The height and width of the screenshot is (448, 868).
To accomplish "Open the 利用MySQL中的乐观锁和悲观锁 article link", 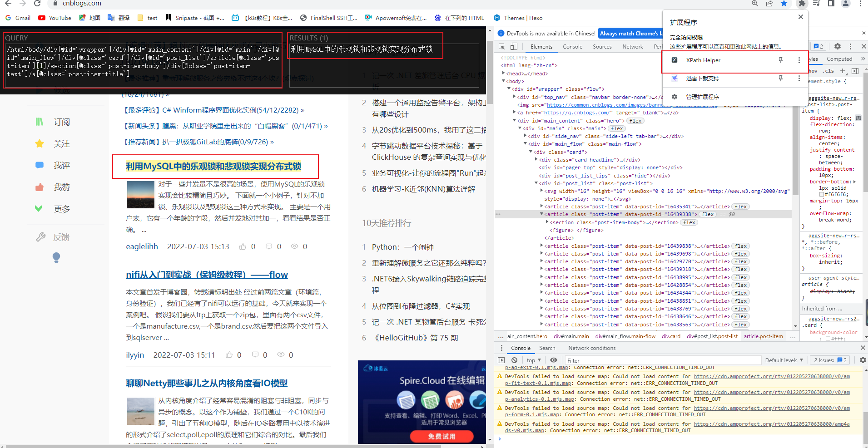I will click(213, 166).
